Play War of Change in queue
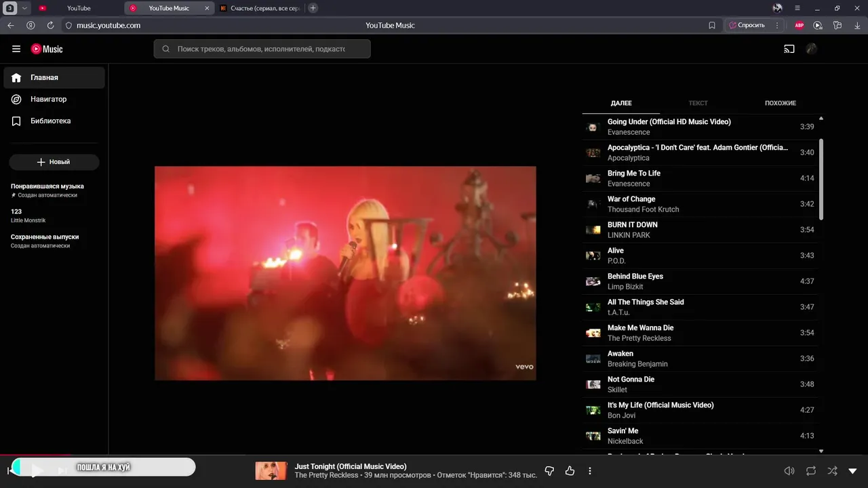 701,204
